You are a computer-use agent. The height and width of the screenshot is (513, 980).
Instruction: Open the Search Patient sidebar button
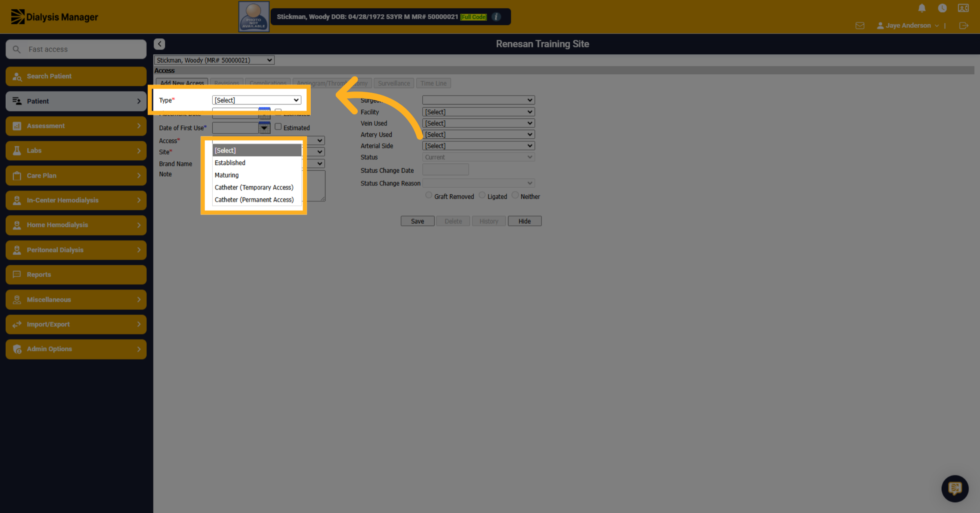pyautogui.click(x=76, y=76)
